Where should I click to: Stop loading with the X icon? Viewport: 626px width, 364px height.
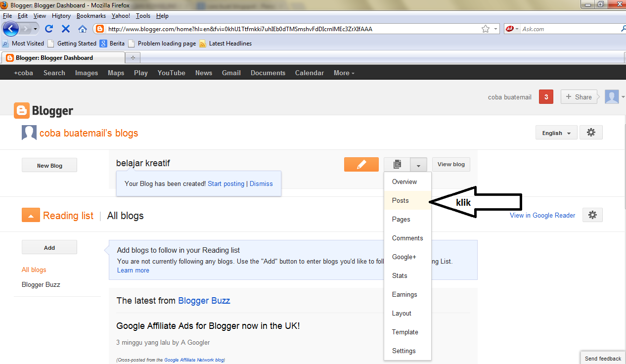[66, 29]
